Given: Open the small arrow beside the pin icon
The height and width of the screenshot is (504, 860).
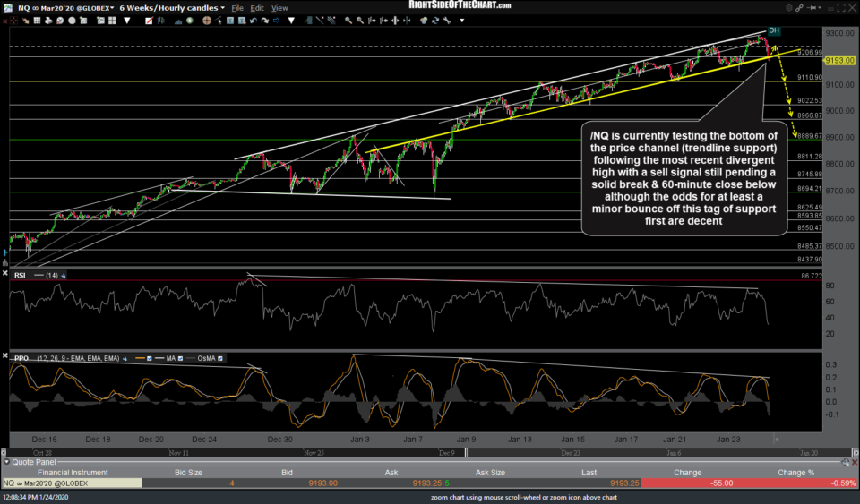Looking at the screenshot, I should pos(820,8).
